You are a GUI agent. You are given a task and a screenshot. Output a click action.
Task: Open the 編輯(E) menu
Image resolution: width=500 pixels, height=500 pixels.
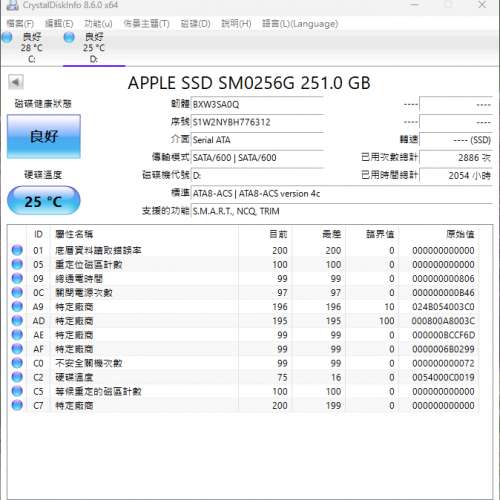tap(59, 24)
